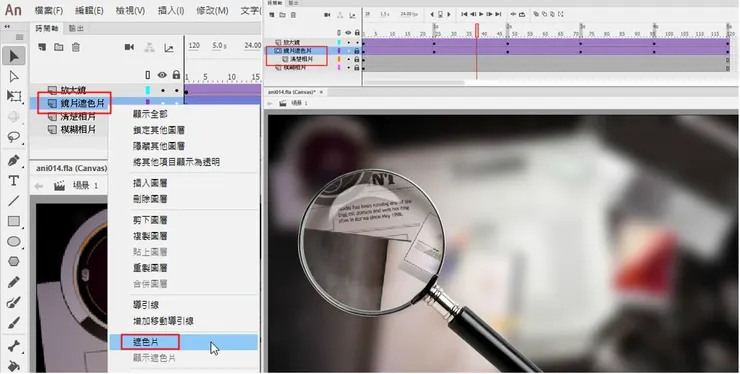Click trash icon in right timeline
740x374 pixels.
(x=293, y=15)
